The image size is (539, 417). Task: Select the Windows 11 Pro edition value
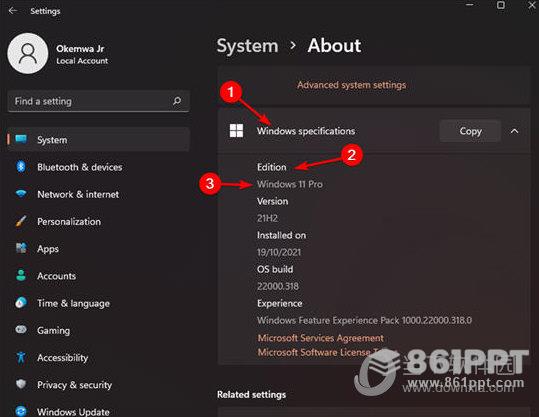pos(290,184)
